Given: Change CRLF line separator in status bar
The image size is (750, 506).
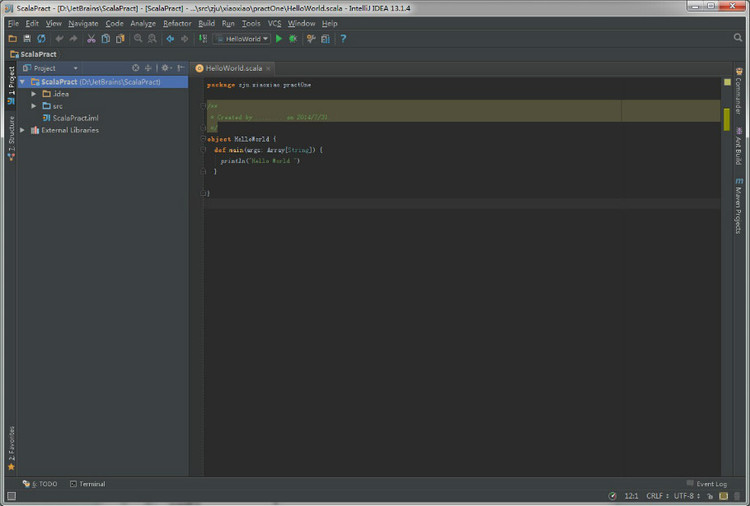Looking at the screenshot, I should click(657, 496).
